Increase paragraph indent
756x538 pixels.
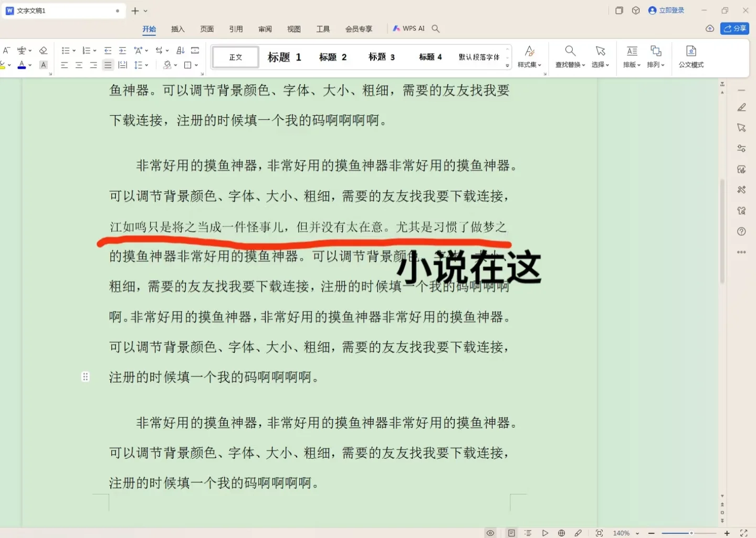[x=122, y=50]
